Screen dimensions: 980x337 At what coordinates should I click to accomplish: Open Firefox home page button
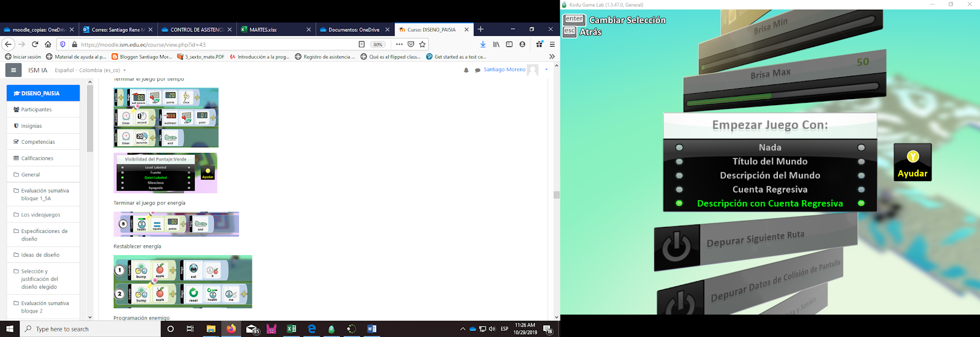48,44
